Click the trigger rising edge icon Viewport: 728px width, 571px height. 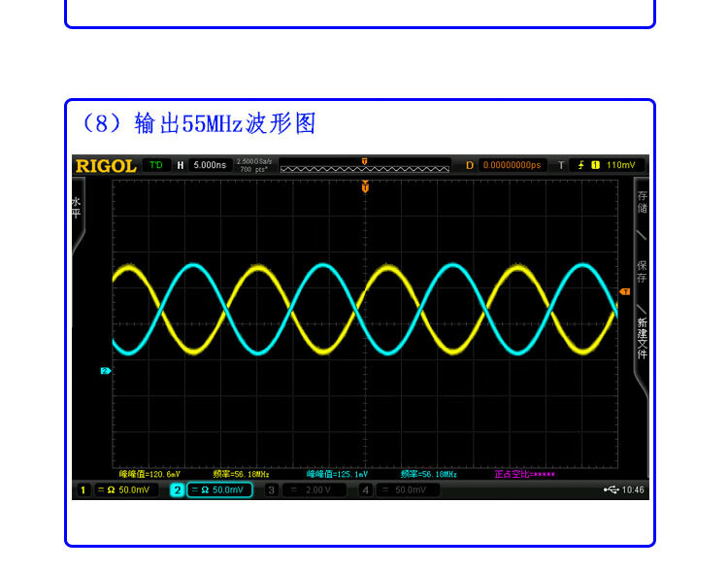[x=582, y=165]
